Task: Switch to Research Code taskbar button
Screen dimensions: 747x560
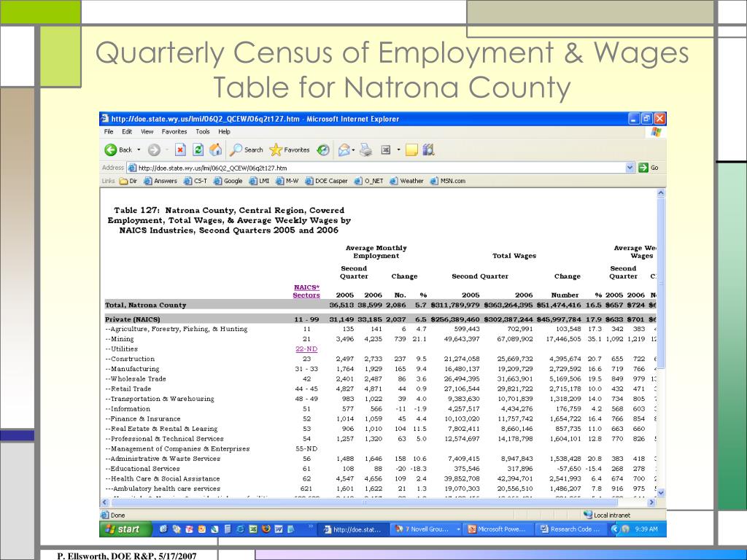Action: click(x=570, y=529)
